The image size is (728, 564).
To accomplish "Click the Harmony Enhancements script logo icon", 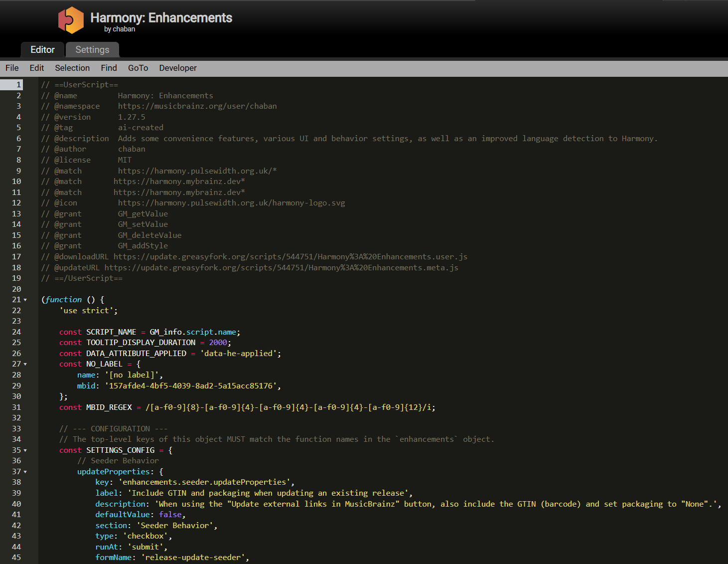I will [71, 20].
